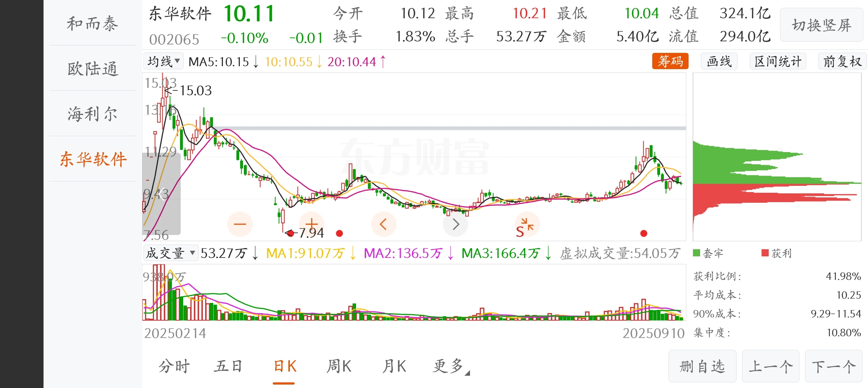The image size is (868, 388).
Task: Go to previous stock with 上一个
Action: pos(771,366)
